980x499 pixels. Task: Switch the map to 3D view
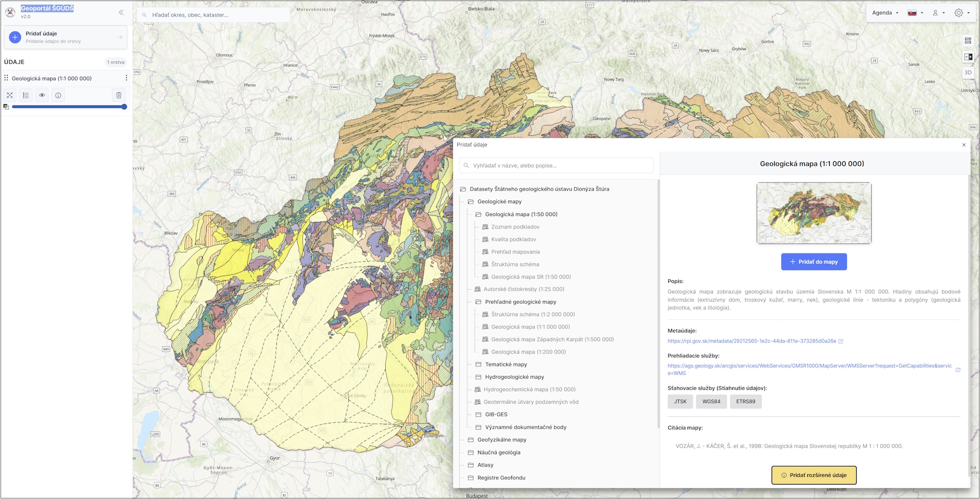(968, 73)
